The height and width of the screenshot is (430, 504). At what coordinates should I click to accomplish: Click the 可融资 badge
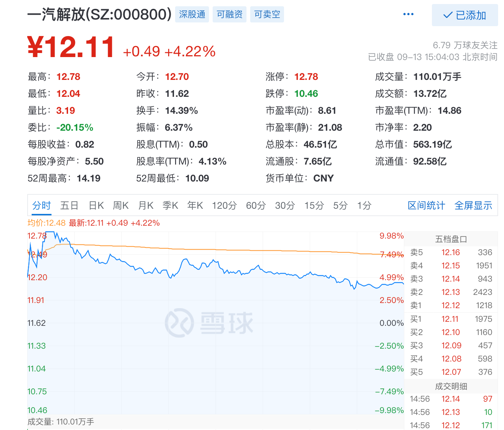pos(229,14)
